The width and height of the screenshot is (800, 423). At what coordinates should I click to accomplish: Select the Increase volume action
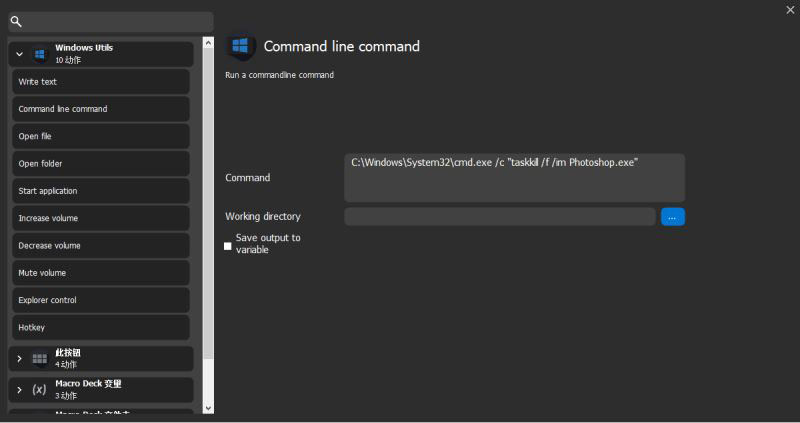100,218
